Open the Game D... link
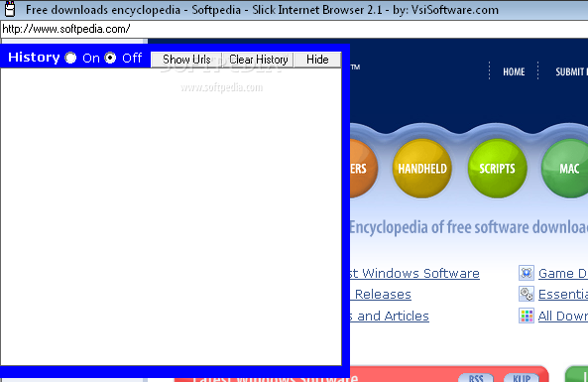 point(563,273)
